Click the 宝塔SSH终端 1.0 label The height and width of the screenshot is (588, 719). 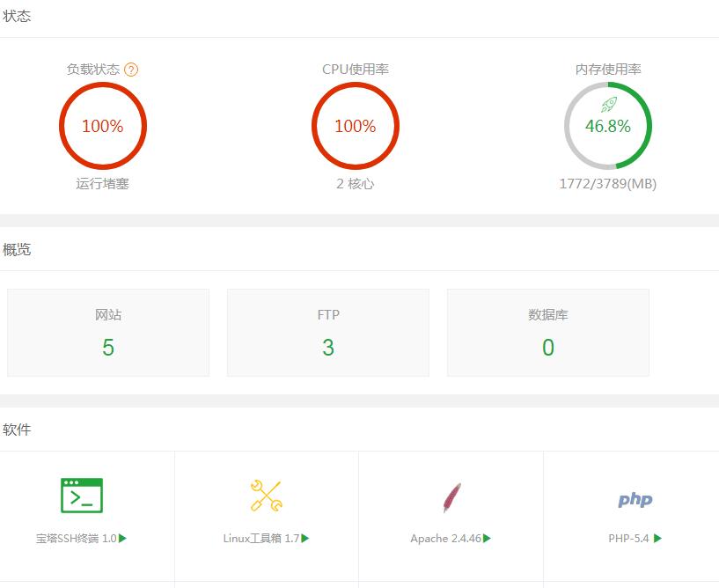coord(77,539)
